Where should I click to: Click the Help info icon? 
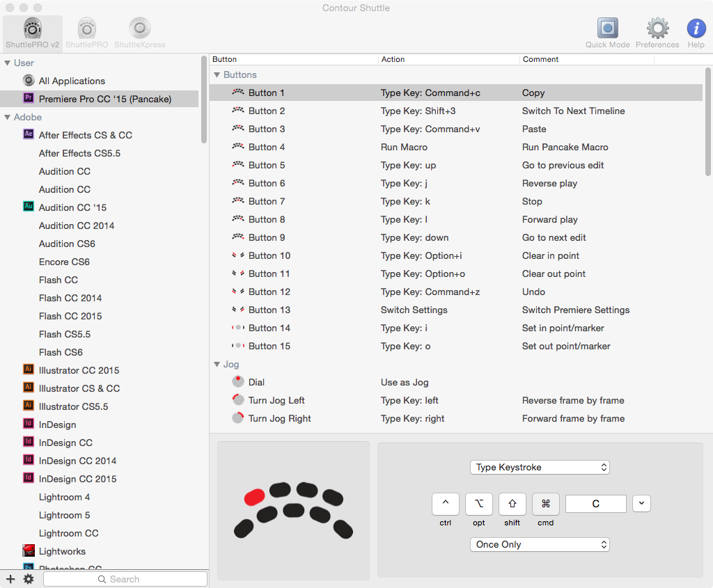pos(696,31)
